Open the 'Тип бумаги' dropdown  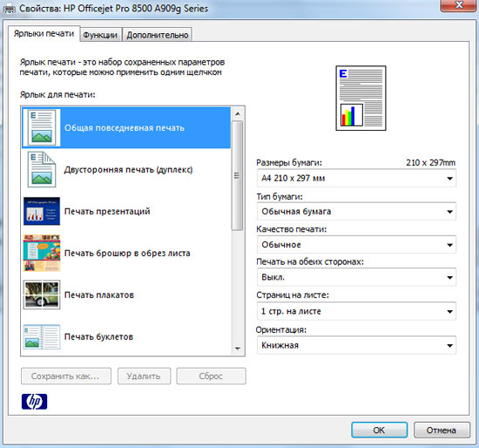coord(356,211)
